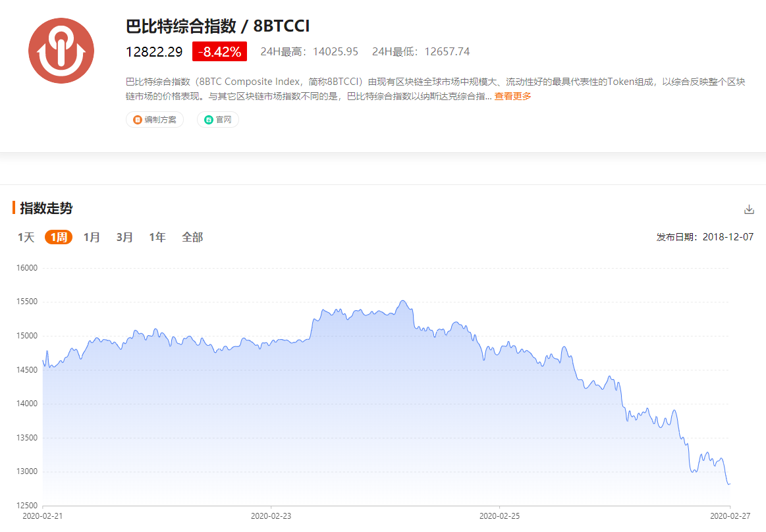Click the 2020-02-21 x-axis date
The height and width of the screenshot is (532, 766).
[43, 516]
